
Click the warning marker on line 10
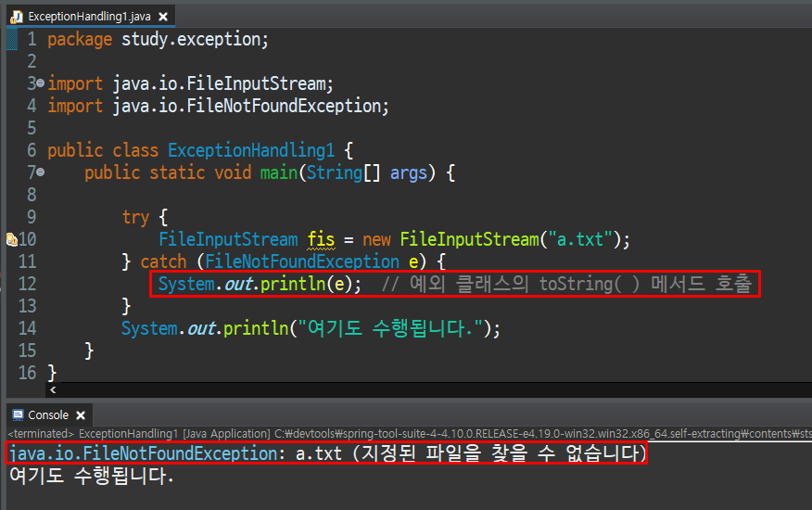point(11,239)
